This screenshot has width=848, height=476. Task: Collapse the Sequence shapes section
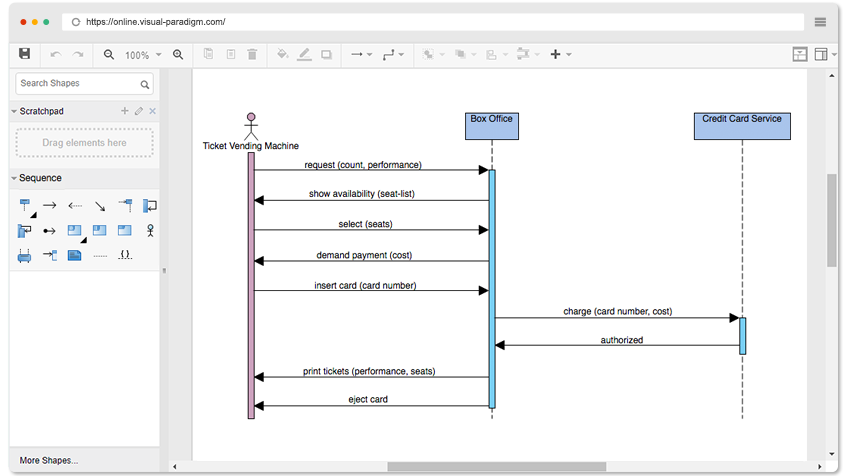tap(15, 178)
